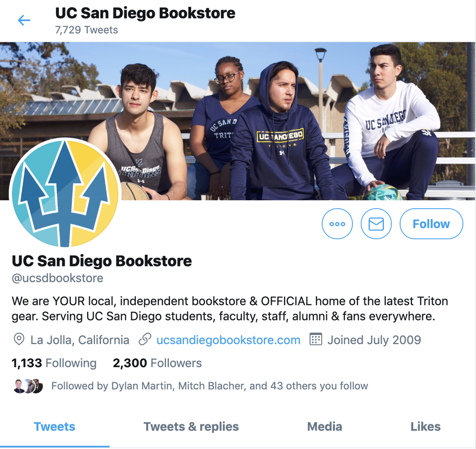This screenshot has height=449, width=476.
Task: Click La Jolla, California location text
Action: coord(80,340)
